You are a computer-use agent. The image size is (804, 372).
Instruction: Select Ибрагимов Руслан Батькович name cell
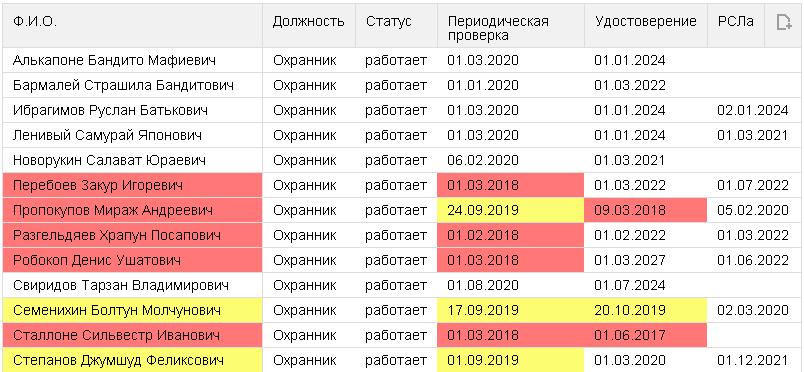coord(132,110)
